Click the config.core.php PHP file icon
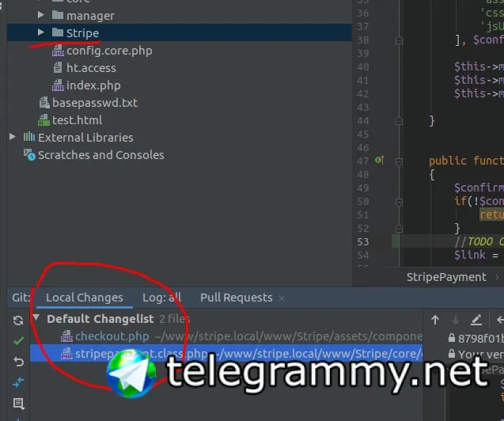504x421 pixels. click(x=58, y=51)
